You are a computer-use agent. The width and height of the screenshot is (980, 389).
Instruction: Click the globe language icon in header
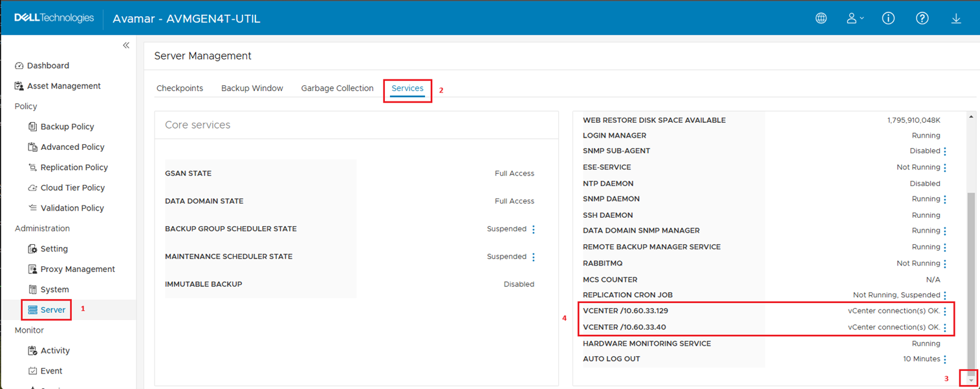pyautogui.click(x=821, y=18)
